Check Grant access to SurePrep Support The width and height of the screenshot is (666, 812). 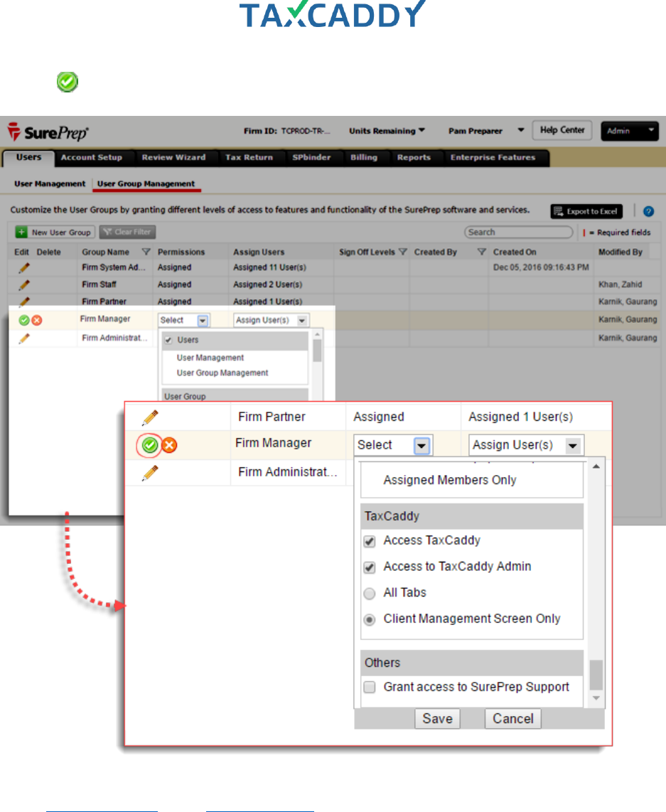tap(370, 687)
